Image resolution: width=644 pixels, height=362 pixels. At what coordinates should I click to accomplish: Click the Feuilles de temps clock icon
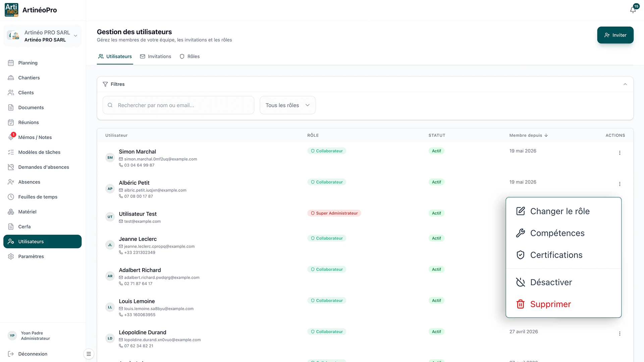click(x=11, y=197)
